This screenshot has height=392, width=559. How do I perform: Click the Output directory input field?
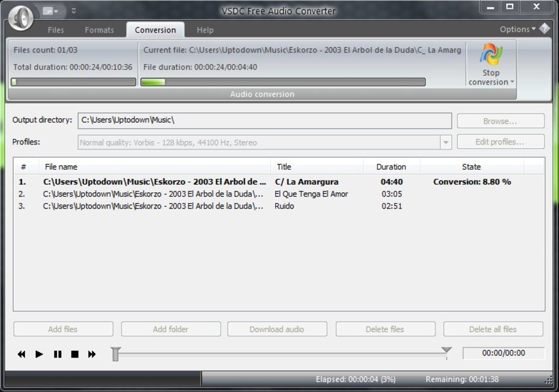pos(265,120)
